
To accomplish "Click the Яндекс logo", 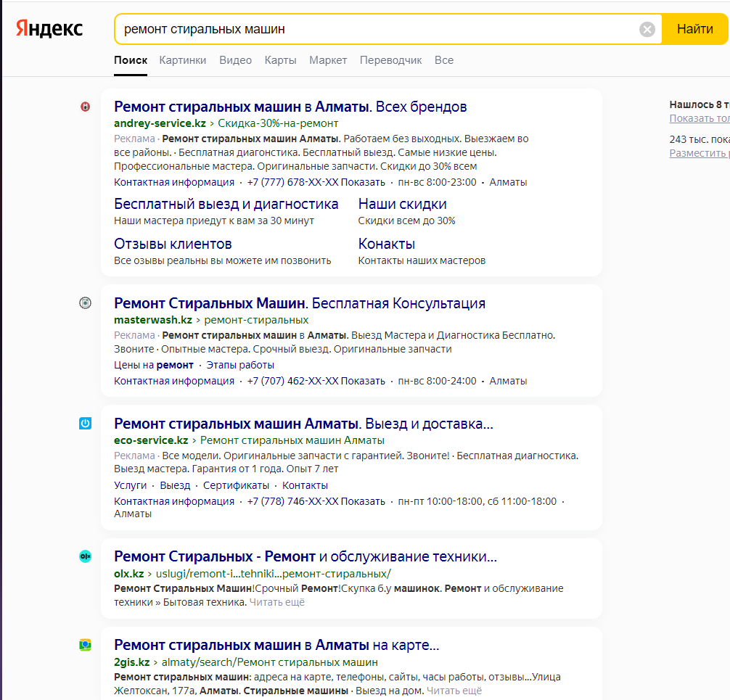I will 49,28.
